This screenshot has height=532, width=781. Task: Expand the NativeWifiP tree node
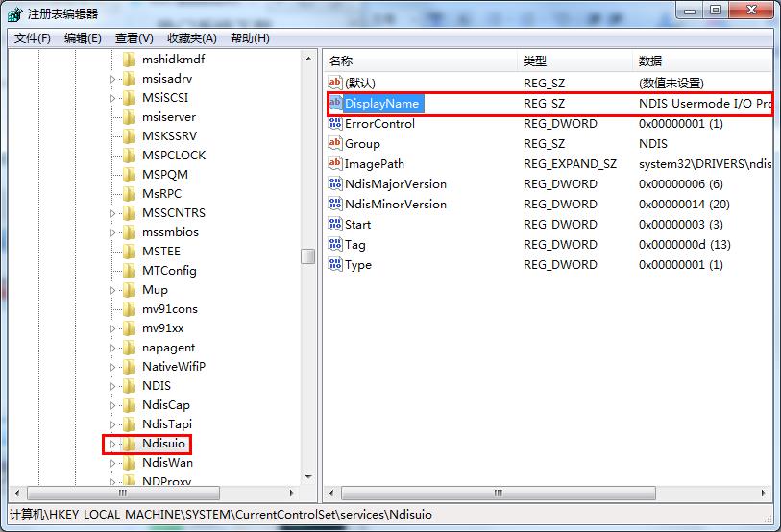(112, 367)
